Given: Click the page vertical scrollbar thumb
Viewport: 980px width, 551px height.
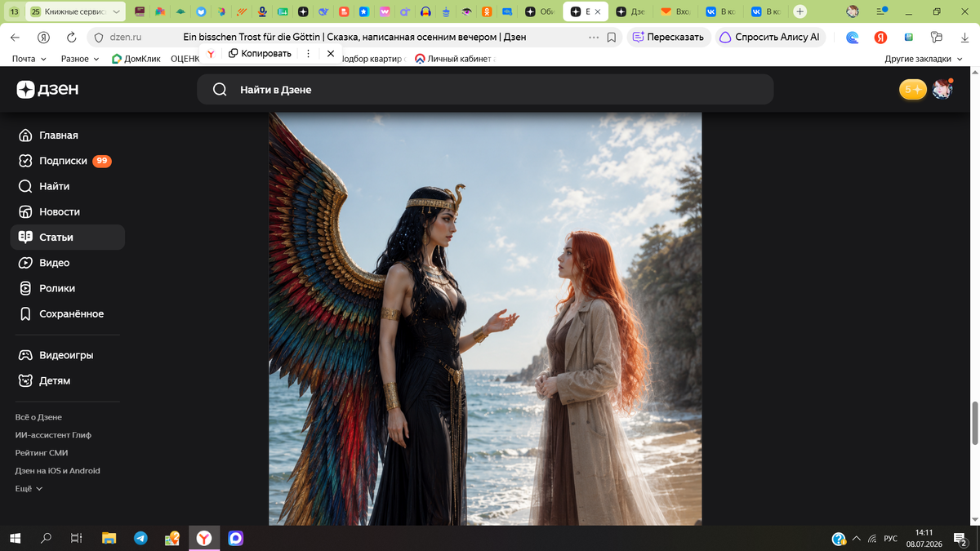Looking at the screenshot, I should (x=974, y=424).
